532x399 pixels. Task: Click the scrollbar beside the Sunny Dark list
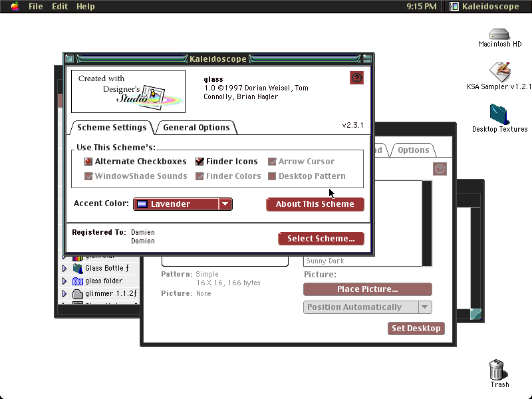pyautogui.click(x=427, y=223)
